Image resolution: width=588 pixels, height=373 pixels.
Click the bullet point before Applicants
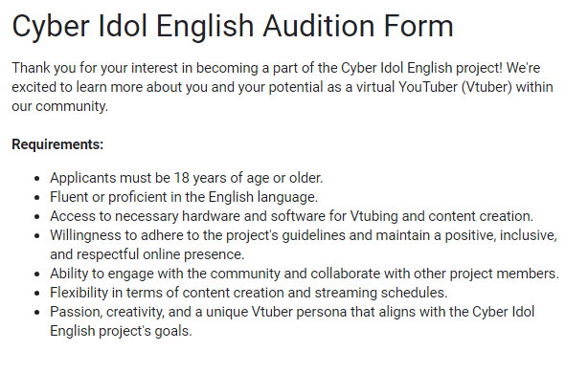pos(36,179)
